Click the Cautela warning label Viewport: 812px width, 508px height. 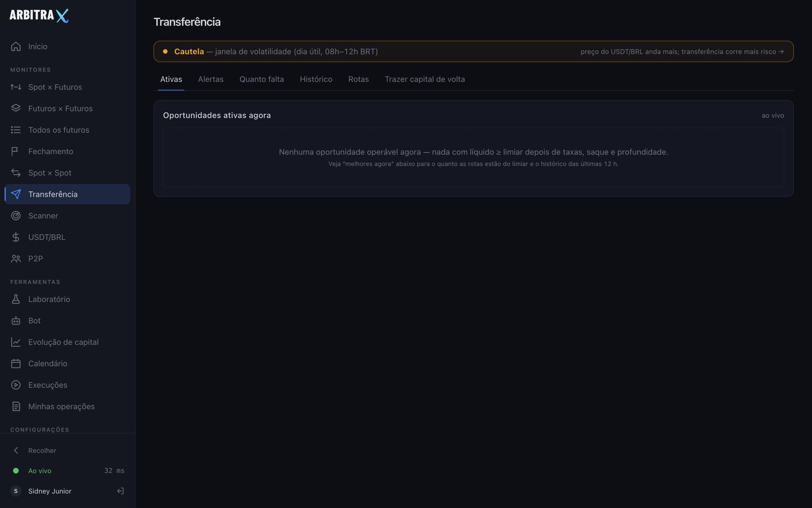(189, 51)
